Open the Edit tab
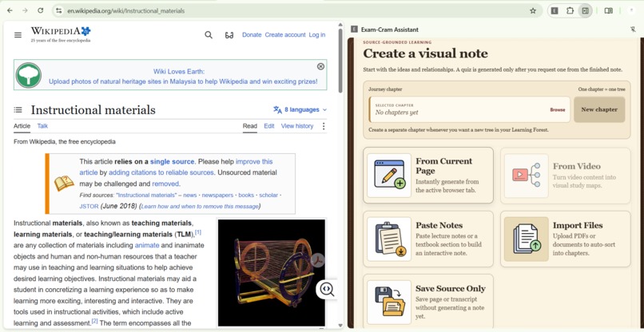 pos(269,126)
